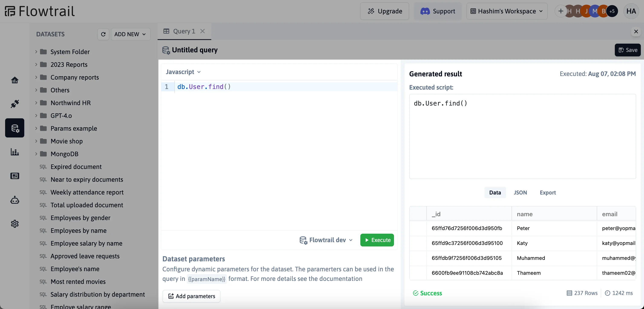This screenshot has height=309, width=644.
Task: Expand the MongoDB folder
Action: [36, 154]
